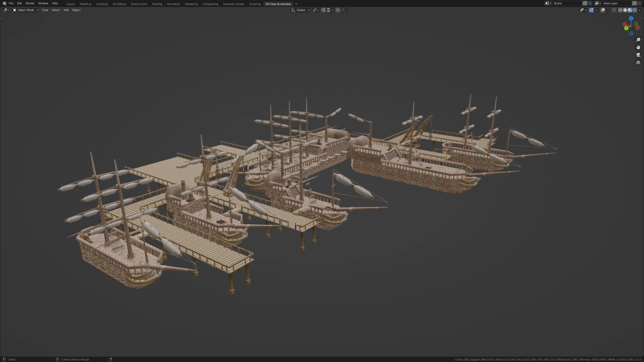Click the Blender logo icon
The height and width of the screenshot is (362, 644).
(4, 3)
